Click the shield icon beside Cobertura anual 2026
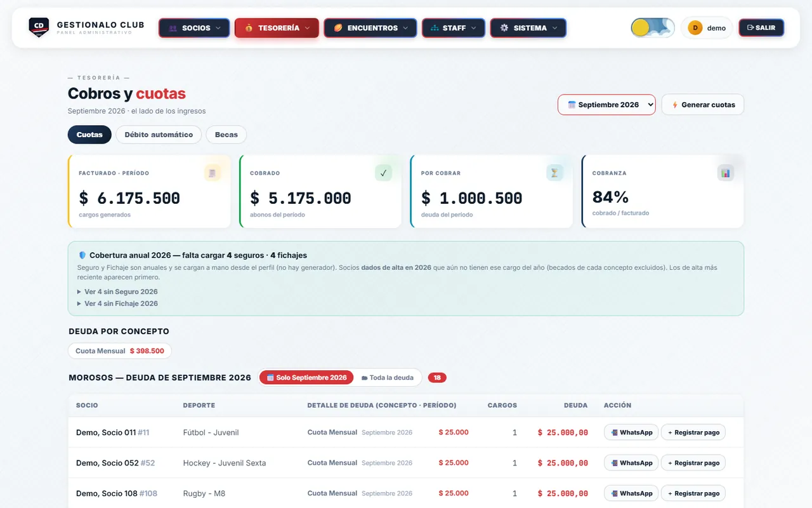Screen dimensions: 812x508 click(82, 255)
